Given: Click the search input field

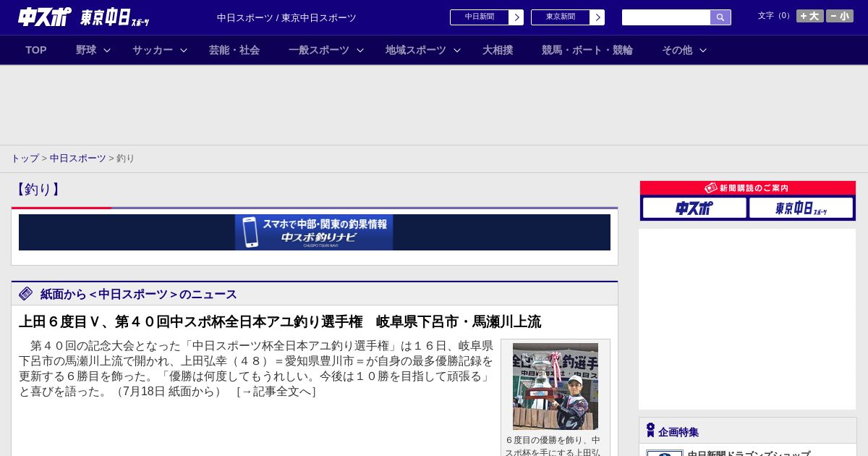Looking at the screenshot, I should 666,17.
